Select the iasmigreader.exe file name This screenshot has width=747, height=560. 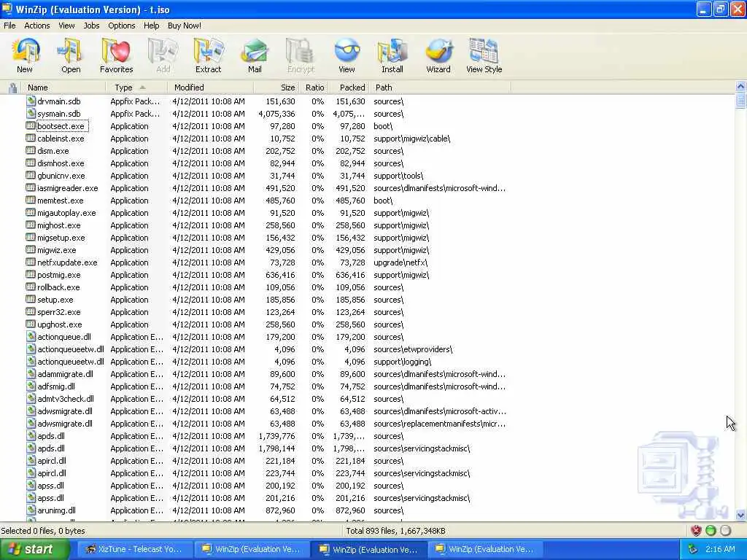tap(68, 188)
